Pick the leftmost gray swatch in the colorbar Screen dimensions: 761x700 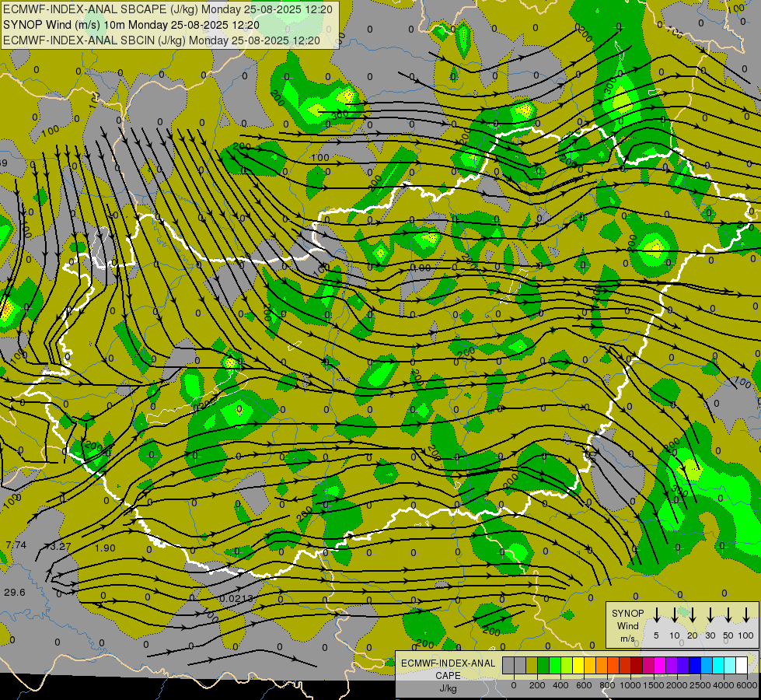508,665
